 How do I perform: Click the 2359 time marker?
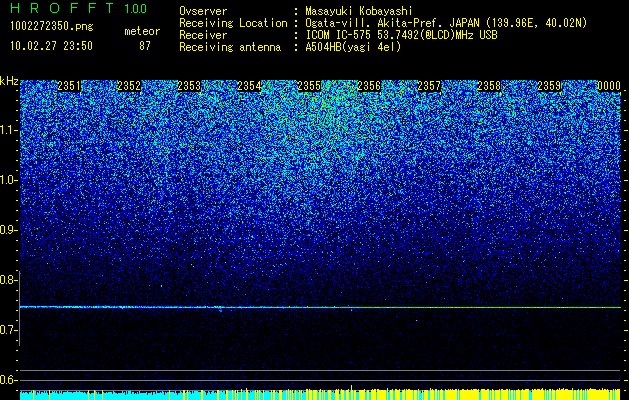[x=549, y=86]
